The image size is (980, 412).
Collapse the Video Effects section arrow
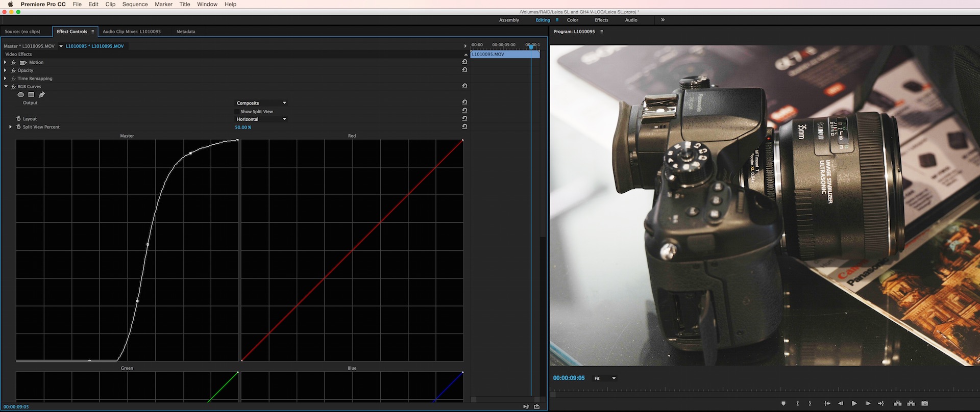tap(465, 54)
